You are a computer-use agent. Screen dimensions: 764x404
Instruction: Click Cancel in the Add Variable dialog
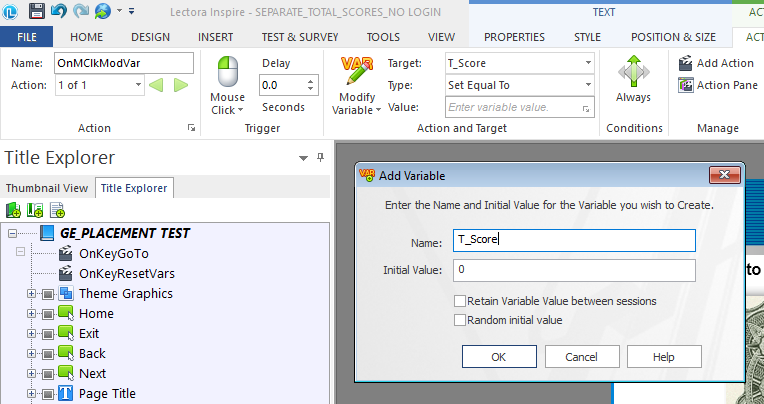click(x=582, y=357)
